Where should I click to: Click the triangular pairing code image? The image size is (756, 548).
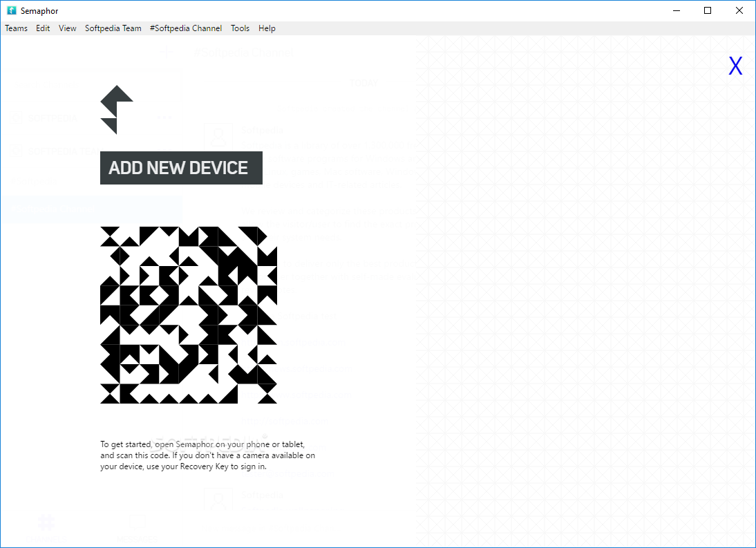coord(189,314)
